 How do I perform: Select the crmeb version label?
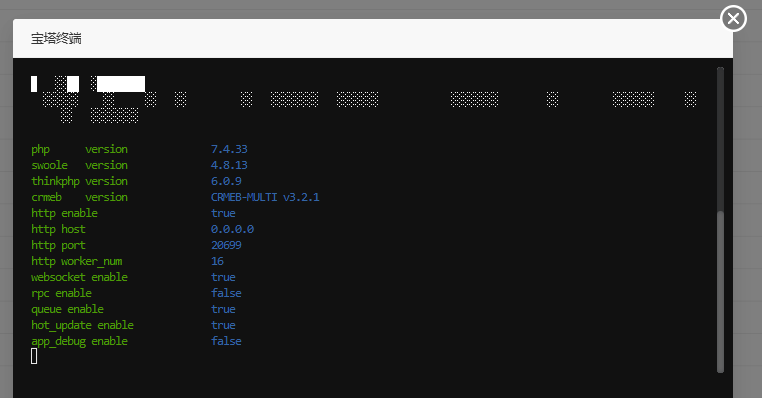79,197
